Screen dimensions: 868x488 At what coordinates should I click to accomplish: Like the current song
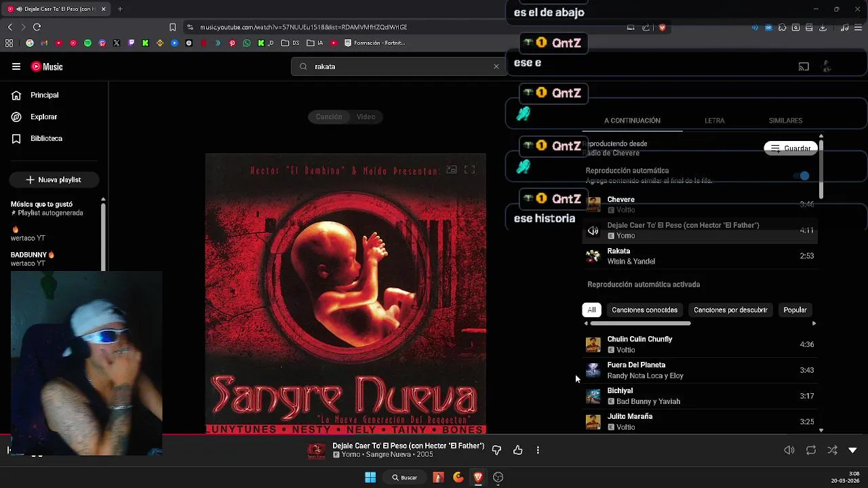[x=517, y=450]
